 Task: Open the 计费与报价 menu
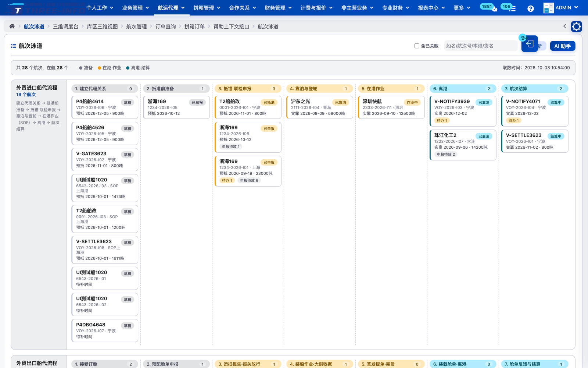[x=316, y=8]
